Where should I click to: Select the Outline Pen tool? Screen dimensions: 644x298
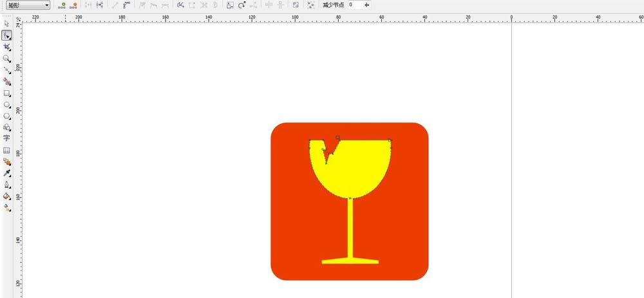[x=6, y=185]
